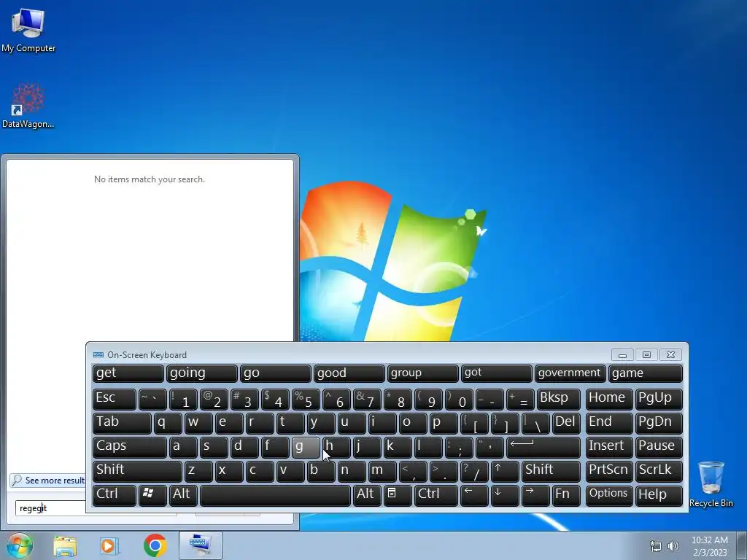
Task: Toggle the ScrLk key
Action: [659, 471]
